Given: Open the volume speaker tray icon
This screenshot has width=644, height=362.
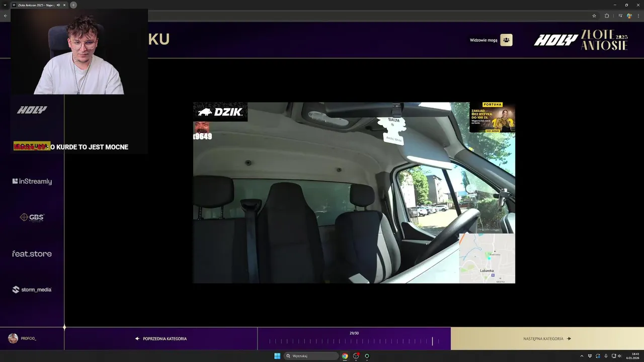Looking at the screenshot, I should [x=620, y=356].
